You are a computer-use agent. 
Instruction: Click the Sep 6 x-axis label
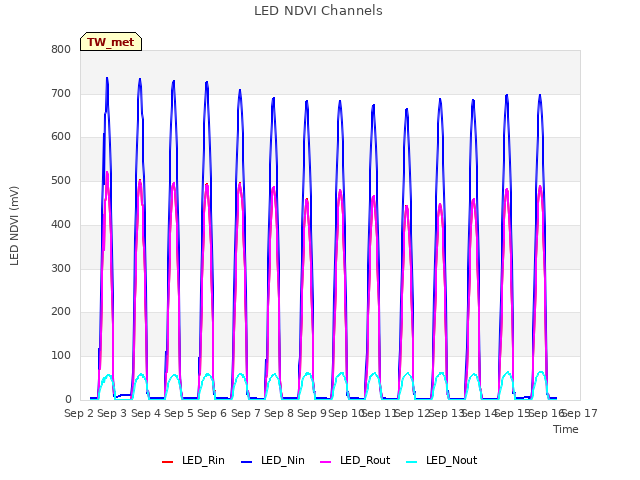(212, 413)
